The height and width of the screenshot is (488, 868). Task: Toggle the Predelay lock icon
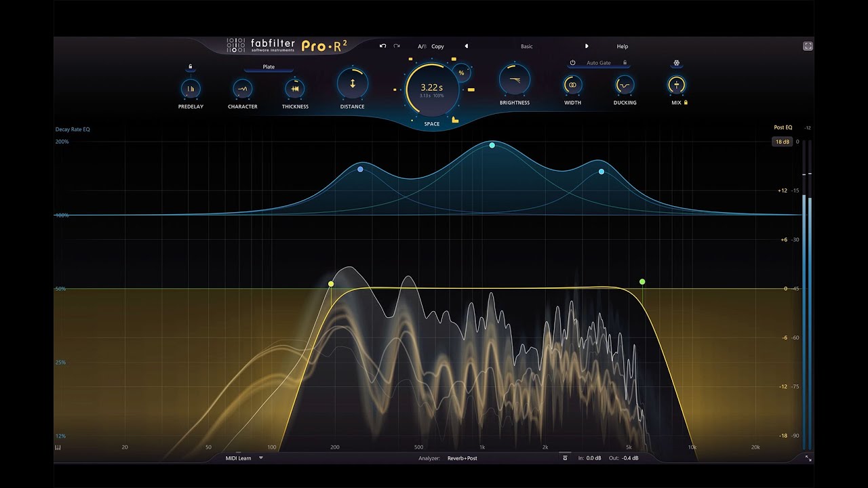tap(191, 66)
